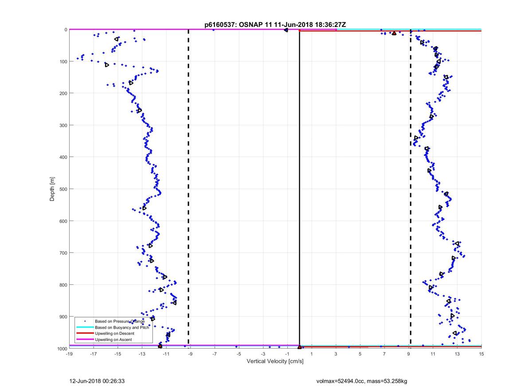Click the cyan line sample in the legend
The image size is (532, 392).
[x=85, y=327]
